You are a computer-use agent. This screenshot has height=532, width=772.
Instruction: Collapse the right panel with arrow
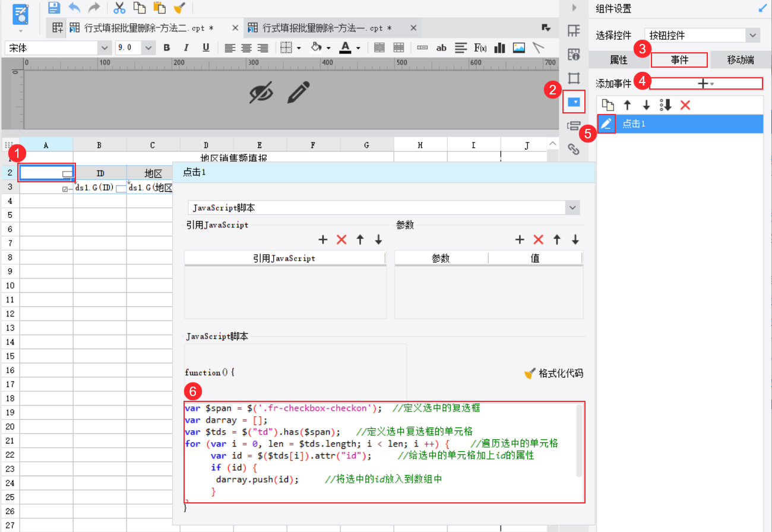[574, 8]
